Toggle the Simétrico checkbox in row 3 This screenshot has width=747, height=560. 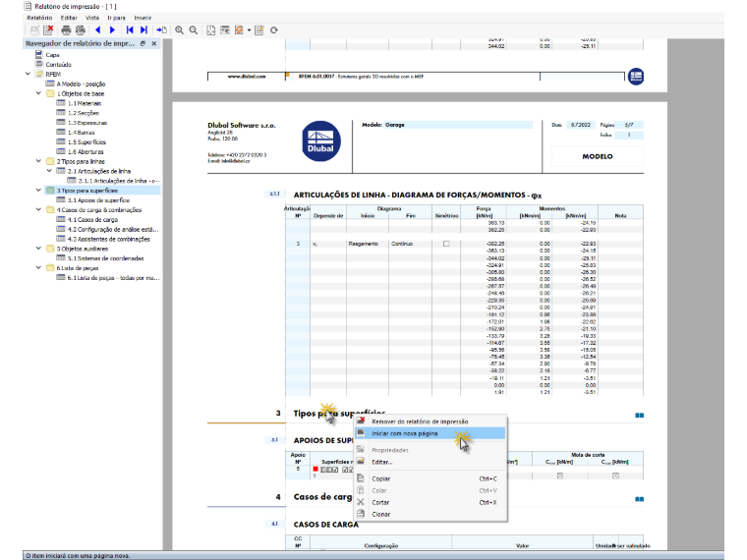446,244
